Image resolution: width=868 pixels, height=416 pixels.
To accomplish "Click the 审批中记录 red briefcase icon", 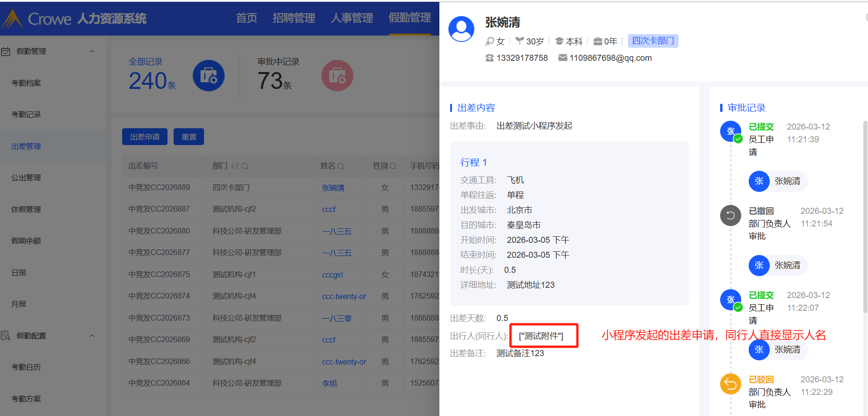I will 337,76.
